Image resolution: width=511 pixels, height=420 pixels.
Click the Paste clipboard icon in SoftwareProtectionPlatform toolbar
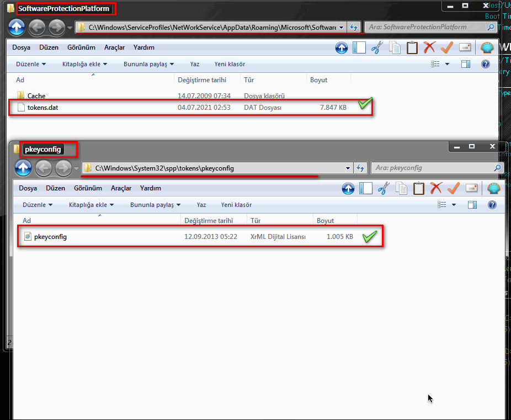[412, 47]
